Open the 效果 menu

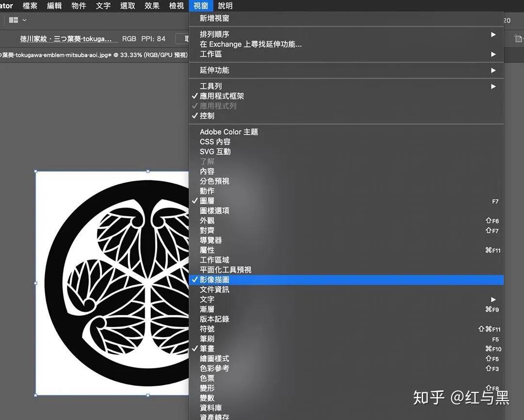point(152,6)
